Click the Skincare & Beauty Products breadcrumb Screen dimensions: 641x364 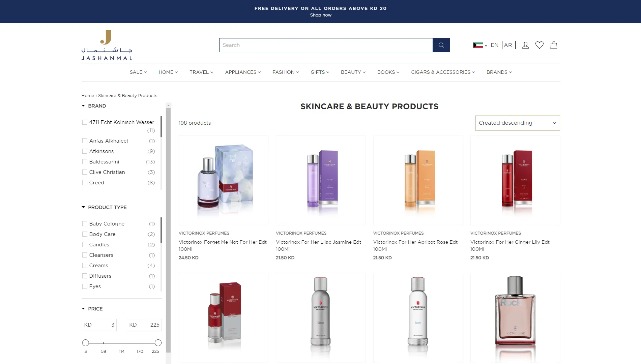pos(127,96)
